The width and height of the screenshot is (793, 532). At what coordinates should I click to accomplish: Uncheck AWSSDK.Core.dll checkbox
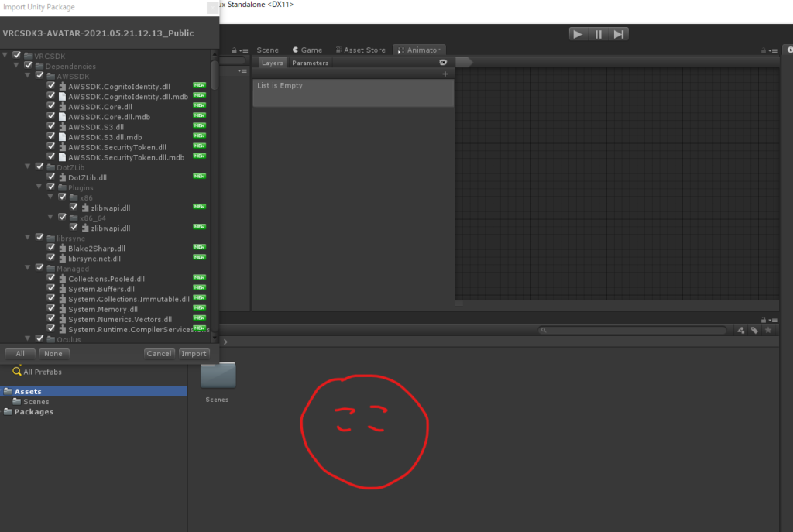click(51, 105)
